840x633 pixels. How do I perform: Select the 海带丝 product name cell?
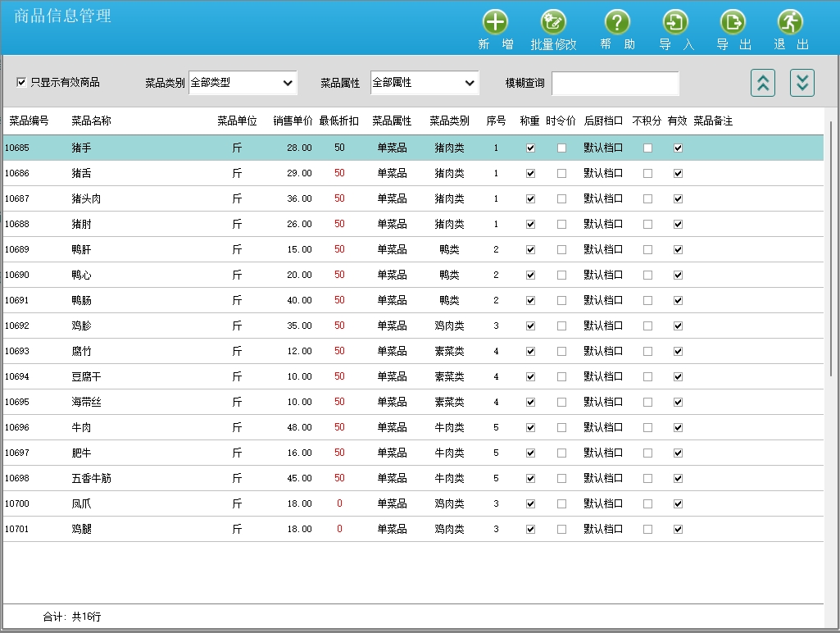point(86,403)
